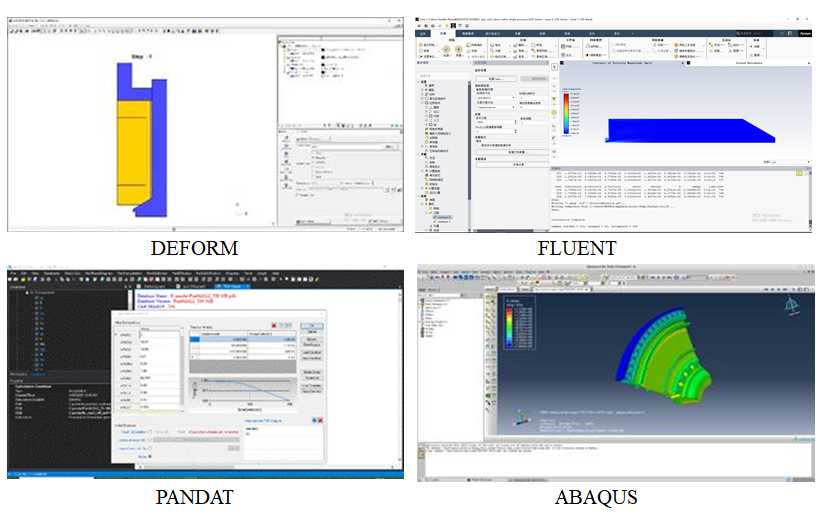The height and width of the screenshot is (522, 825).
Task: Click the pointer tool in Fluent's graphics toolbar
Action: pos(554,65)
